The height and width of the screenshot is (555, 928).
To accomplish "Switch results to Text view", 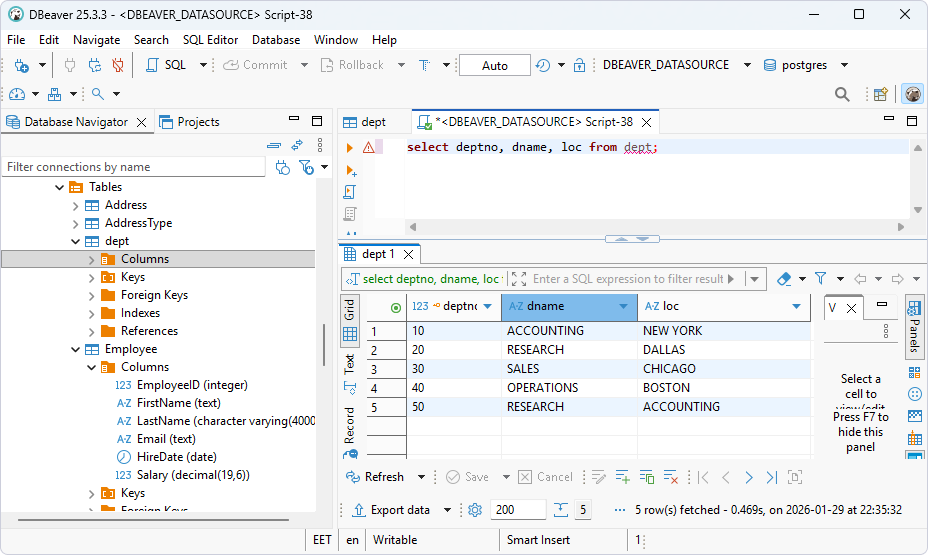I will tap(350, 373).
